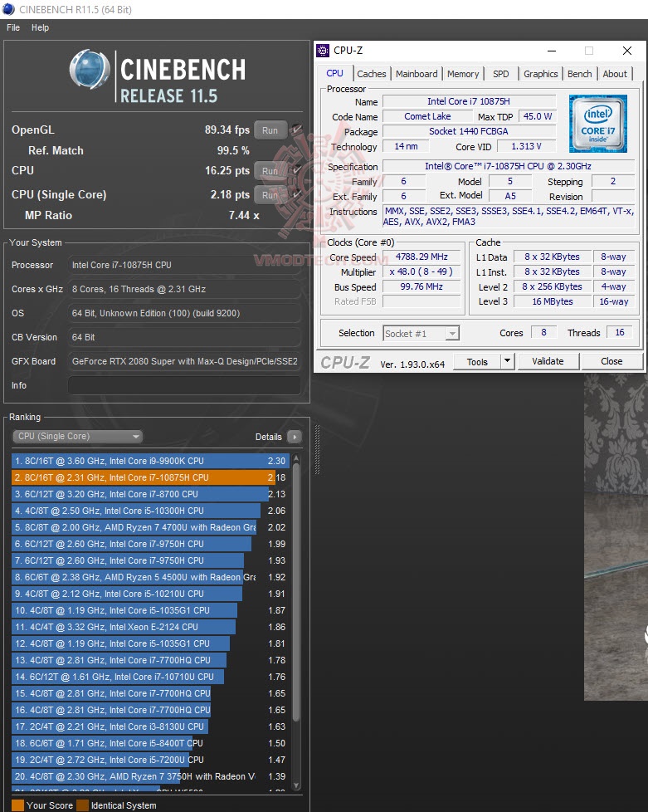The height and width of the screenshot is (812, 648).
Task: Select ranking row AMD Ryzen 5 4500U
Action: (150, 577)
